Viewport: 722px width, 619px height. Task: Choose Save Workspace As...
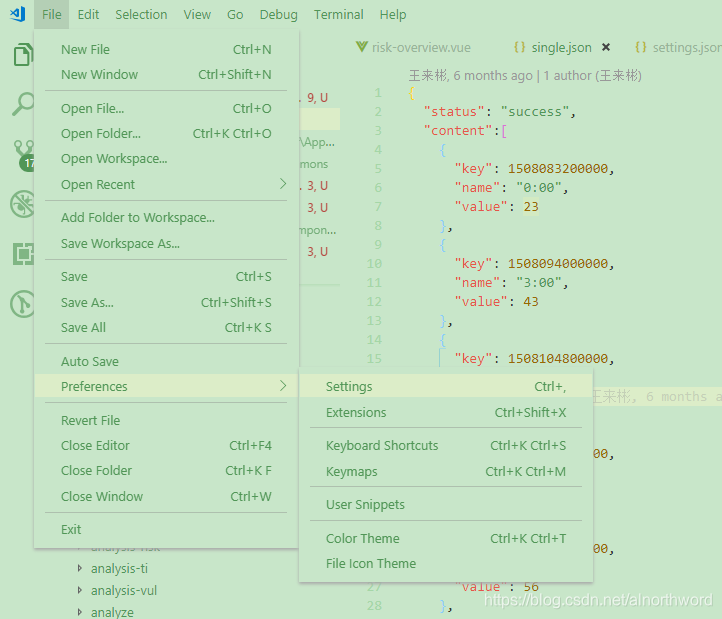[x=166, y=243]
